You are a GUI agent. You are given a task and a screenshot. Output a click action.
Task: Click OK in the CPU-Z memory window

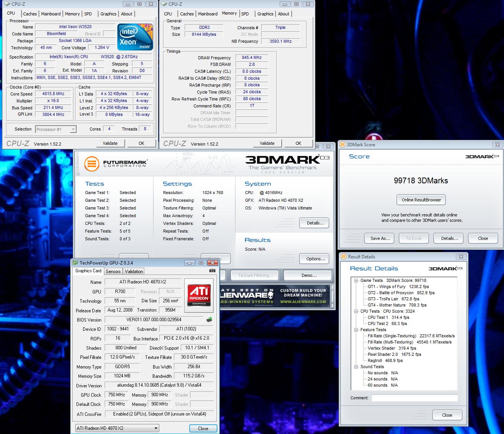click(298, 143)
